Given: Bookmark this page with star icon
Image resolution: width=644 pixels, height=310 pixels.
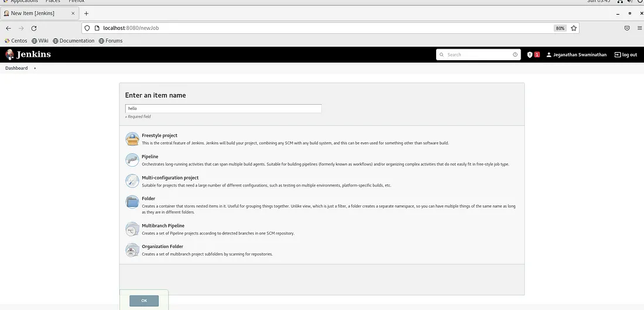Looking at the screenshot, I should (574, 28).
